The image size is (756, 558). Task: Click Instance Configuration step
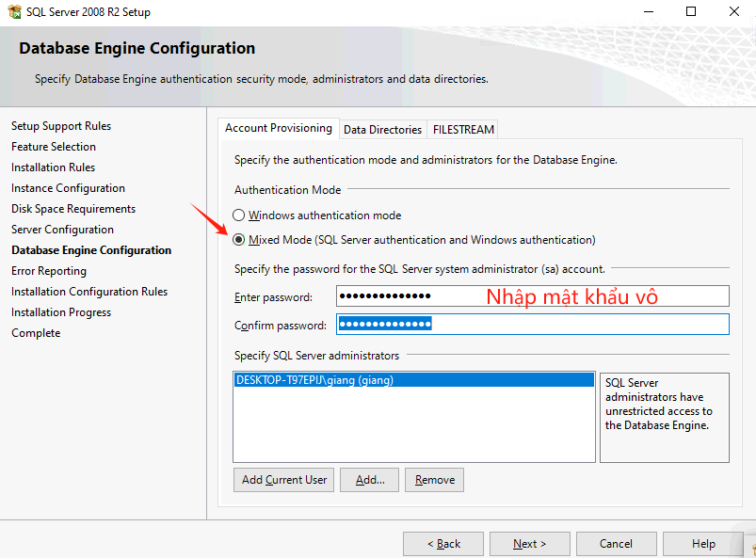click(x=68, y=188)
